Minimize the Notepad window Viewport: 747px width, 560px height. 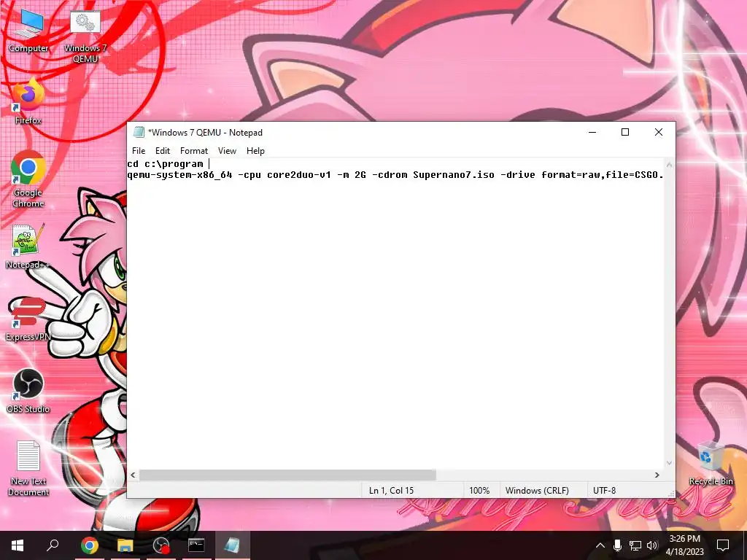[592, 133]
